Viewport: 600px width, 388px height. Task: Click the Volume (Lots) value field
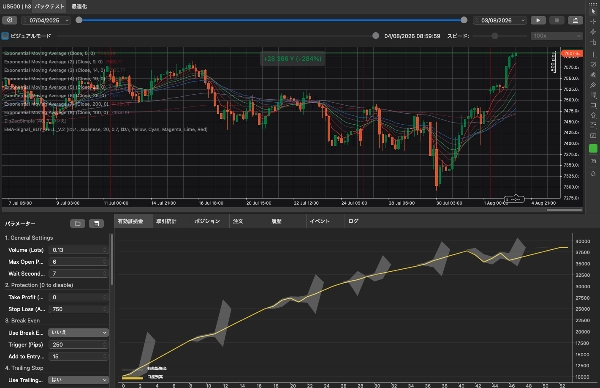point(78,250)
